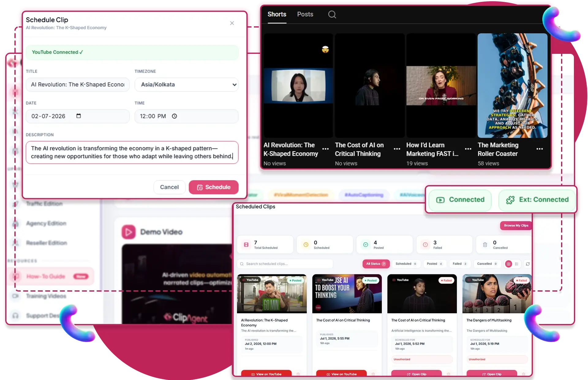The image size is (588, 380).
Task: Open options menu for How I'd Learn Marketing
Action: tap(468, 149)
